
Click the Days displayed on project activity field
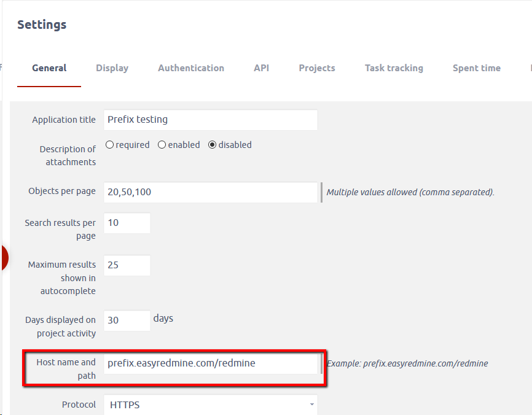127,320
